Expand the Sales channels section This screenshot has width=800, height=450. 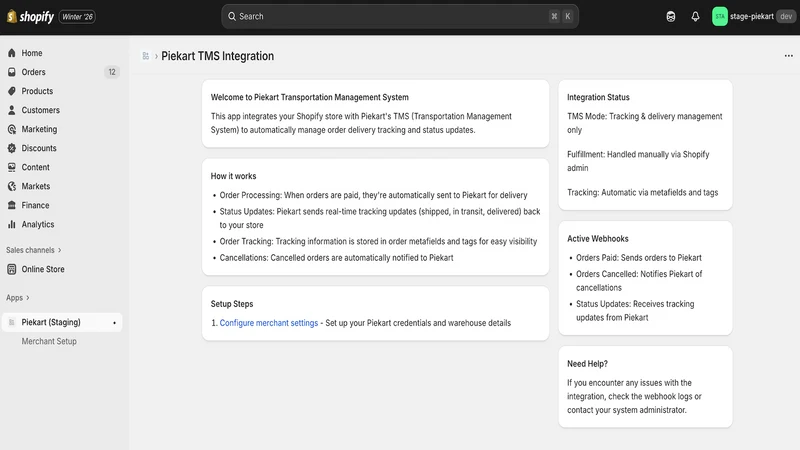[34, 250]
